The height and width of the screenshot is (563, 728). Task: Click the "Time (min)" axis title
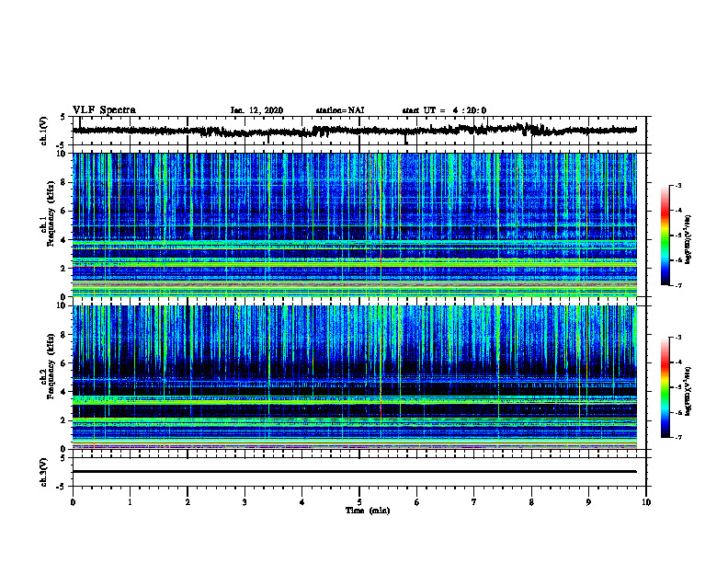coord(368,511)
